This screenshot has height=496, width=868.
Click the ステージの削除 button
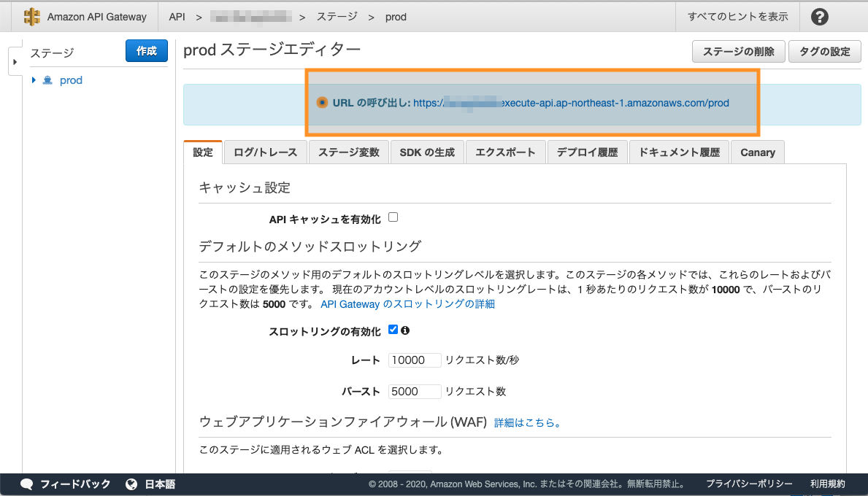click(739, 52)
